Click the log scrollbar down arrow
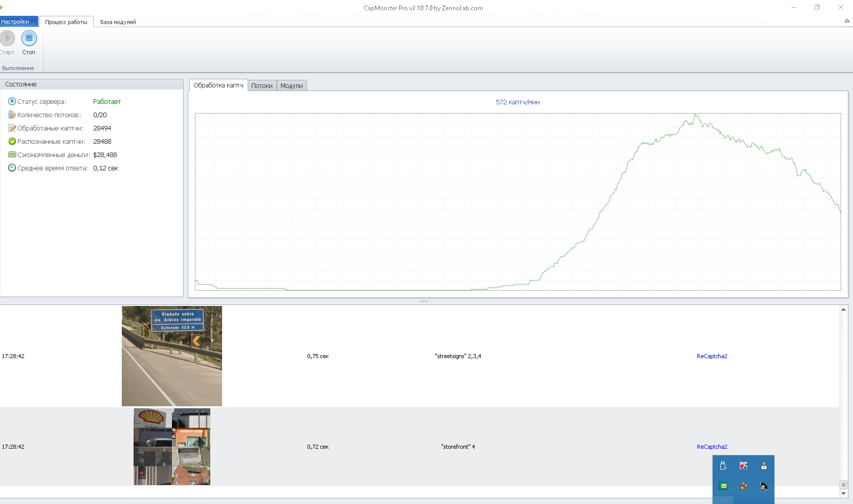The width and height of the screenshot is (853, 504). [x=843, y=494]
